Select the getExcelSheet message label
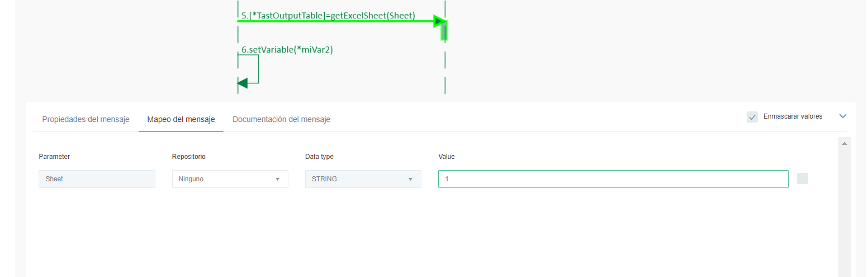This screenshot has width=868, height=277. tap(328, 15)
